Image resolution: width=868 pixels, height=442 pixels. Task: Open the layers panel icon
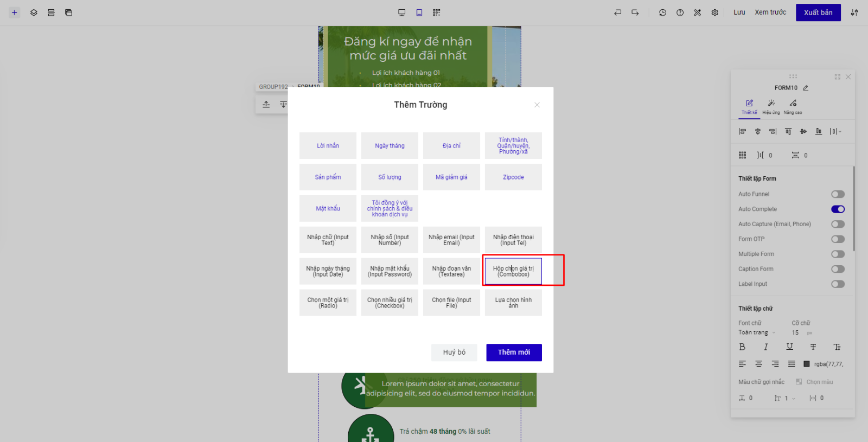[x=34, y=12]
